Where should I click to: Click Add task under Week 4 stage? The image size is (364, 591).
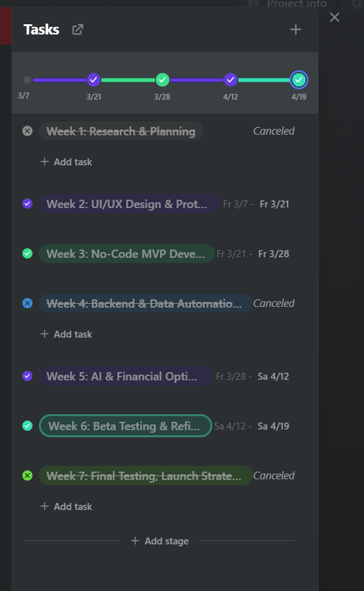(66, 334)
